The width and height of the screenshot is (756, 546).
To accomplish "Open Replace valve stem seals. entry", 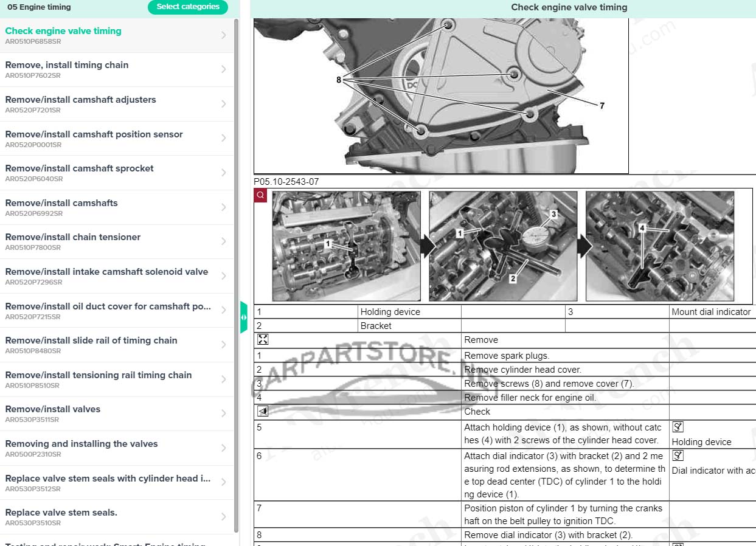I will tap(61, 513).
